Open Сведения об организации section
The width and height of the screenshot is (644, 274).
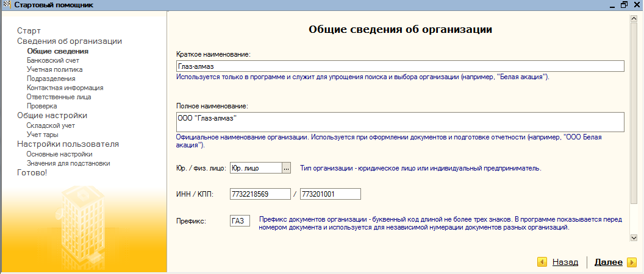coord(70,41)
